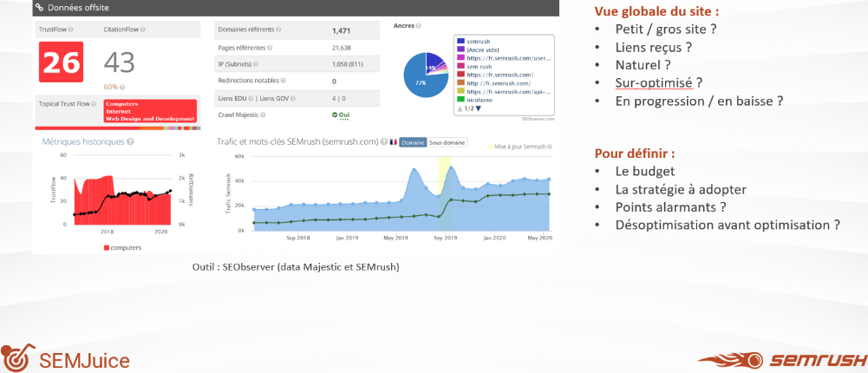Click the Données offsite panel title
868x373 pixels.
pos(78,8)
